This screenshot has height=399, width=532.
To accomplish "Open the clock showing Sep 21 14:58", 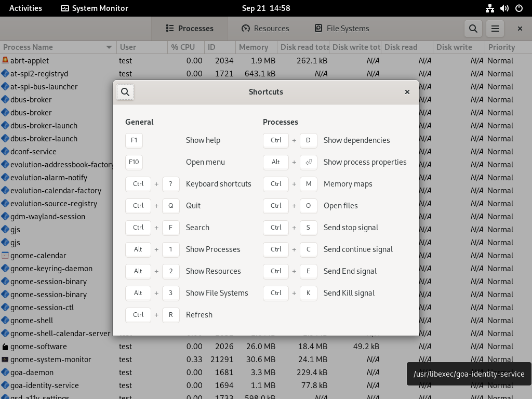I will point(266,8).
